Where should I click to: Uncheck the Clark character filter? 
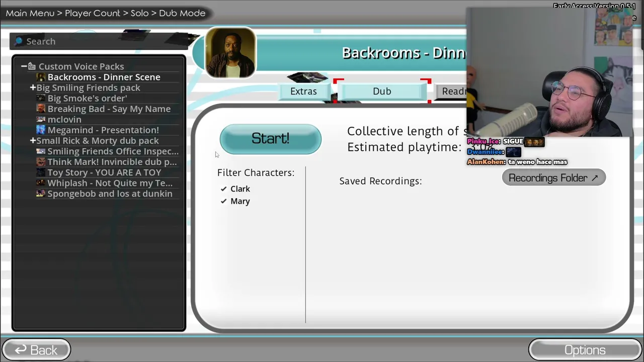pos(224,189)
